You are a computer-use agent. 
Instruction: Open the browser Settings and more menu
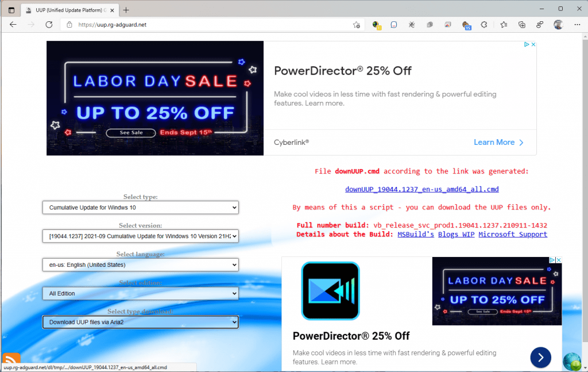point(576,25)
